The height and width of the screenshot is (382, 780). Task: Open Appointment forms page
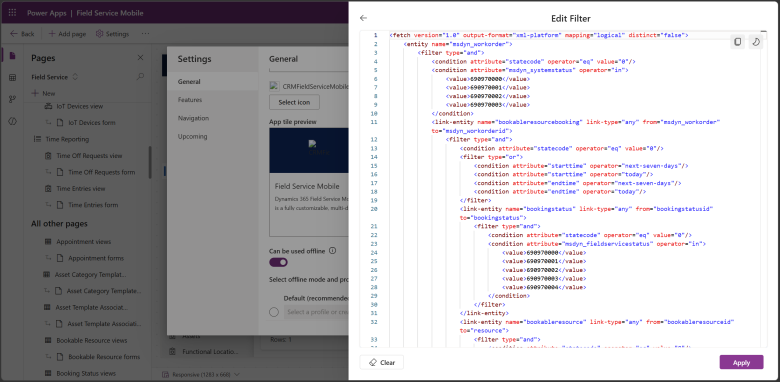[x=96, y=258]
